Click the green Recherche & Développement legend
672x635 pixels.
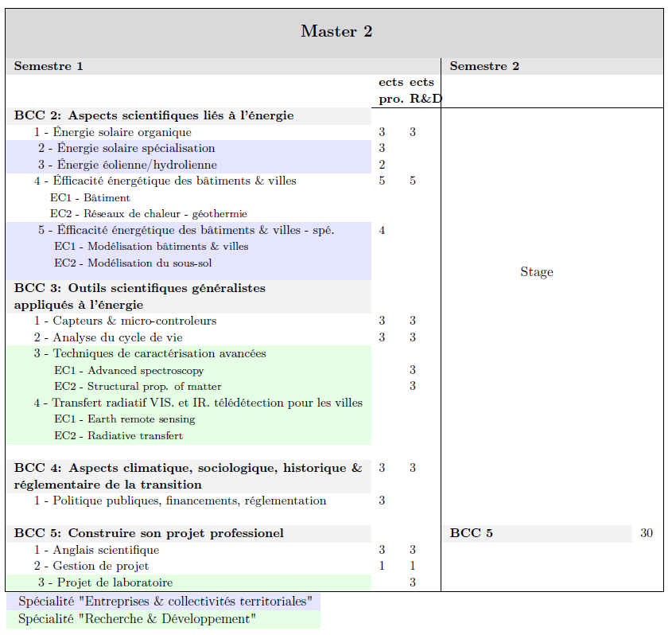point(137,619)
